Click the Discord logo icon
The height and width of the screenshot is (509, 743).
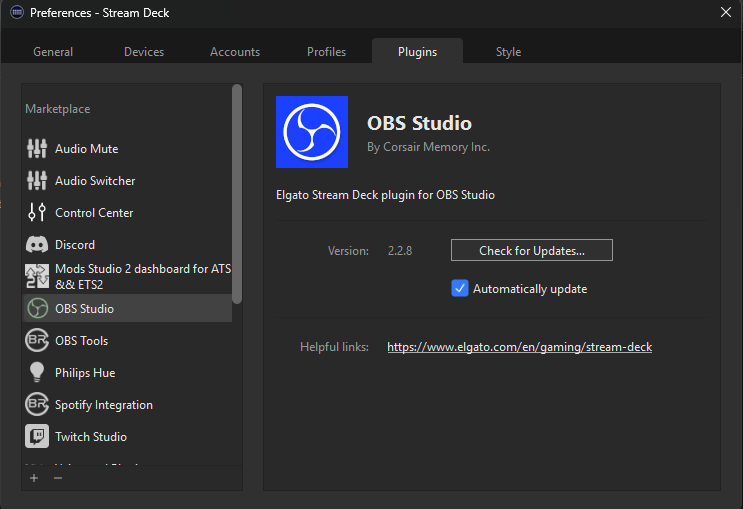[37, 245]
